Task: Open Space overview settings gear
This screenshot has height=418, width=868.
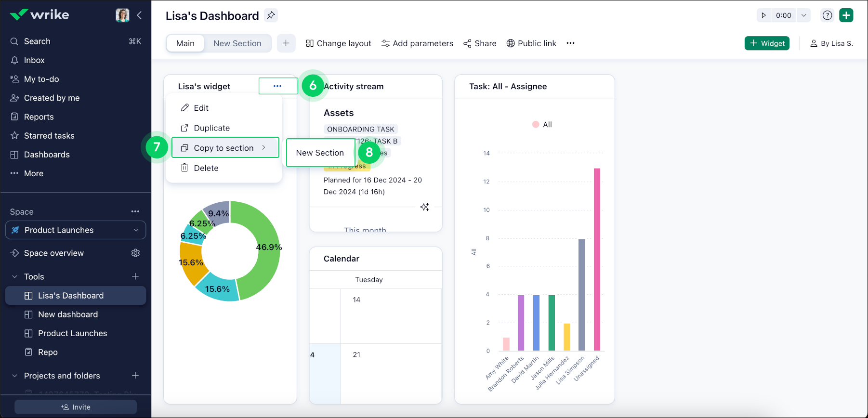Action: pyautogui.click(x=135, y=253)
